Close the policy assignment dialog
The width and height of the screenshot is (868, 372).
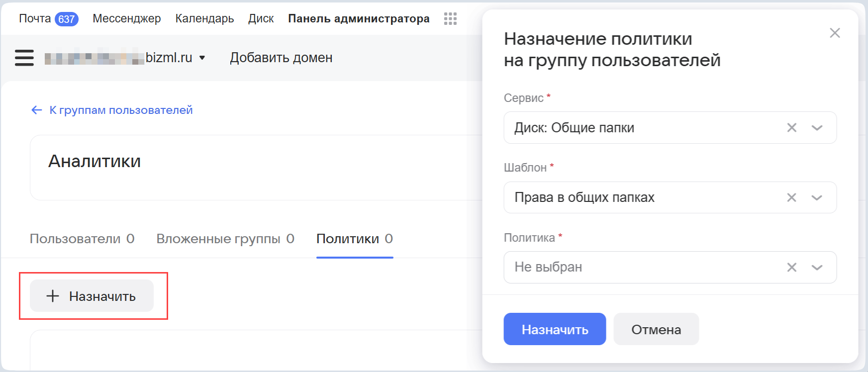point(835,33)
